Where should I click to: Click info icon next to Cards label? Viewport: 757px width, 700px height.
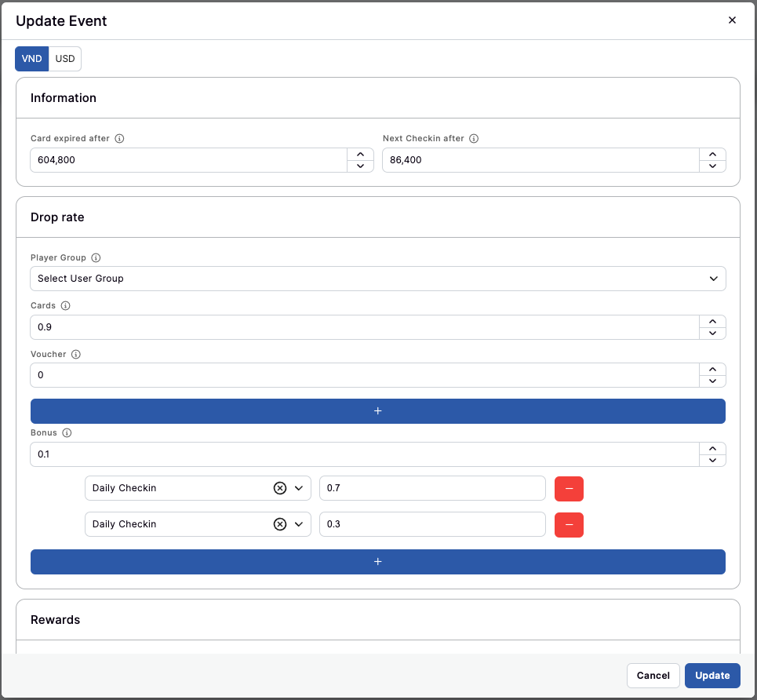66,306
